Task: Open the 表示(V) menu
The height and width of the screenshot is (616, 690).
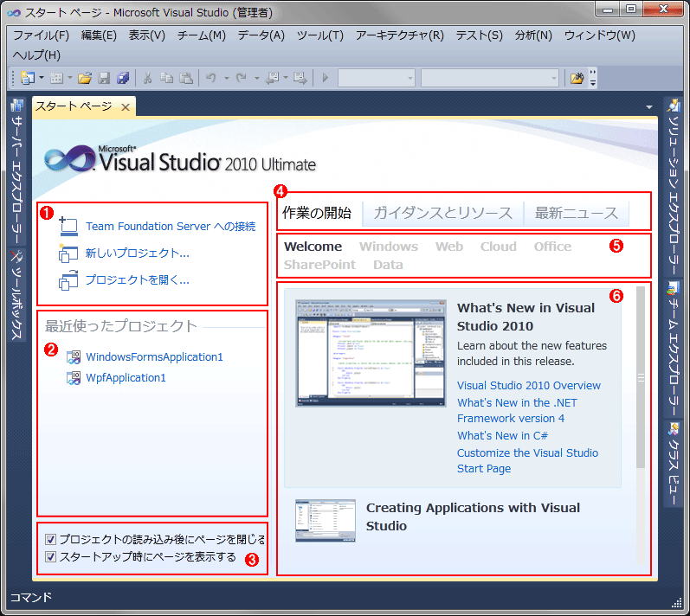Action: [x=146, y=35]
